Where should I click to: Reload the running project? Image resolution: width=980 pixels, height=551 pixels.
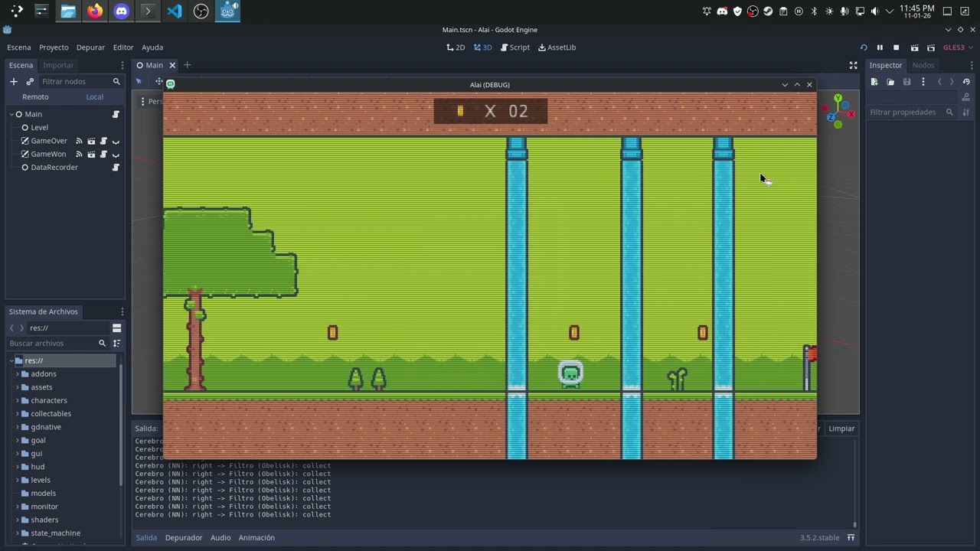864,47
